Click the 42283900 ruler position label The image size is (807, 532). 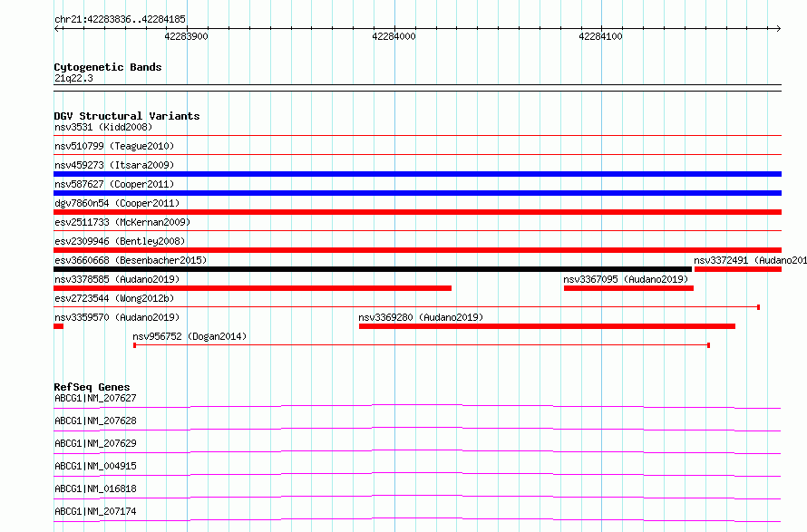click(x=186, y=36)
